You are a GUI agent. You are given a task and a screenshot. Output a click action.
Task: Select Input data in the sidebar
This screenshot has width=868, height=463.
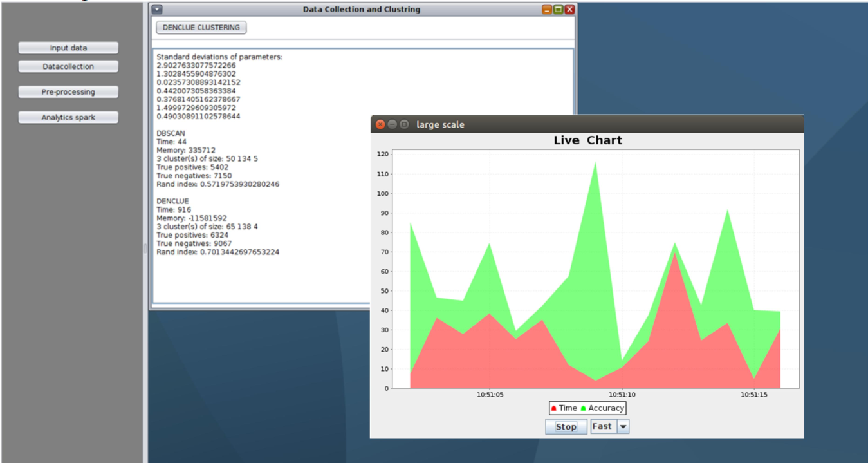pyautogui.click(x=68, y=47)
